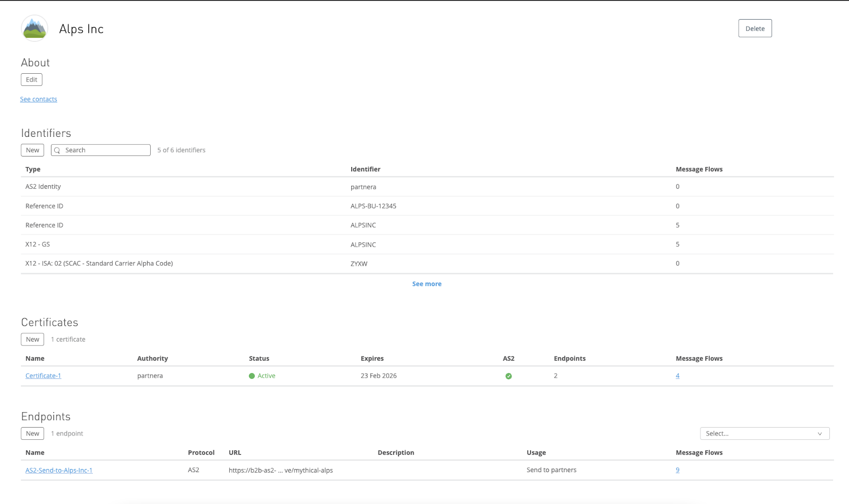Open the Certificate-1 link
849x504 pixels.
pos(44,376)
